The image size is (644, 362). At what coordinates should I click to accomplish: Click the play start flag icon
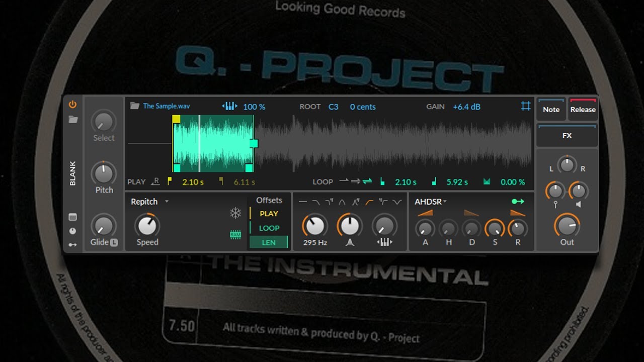coord(170,182)
